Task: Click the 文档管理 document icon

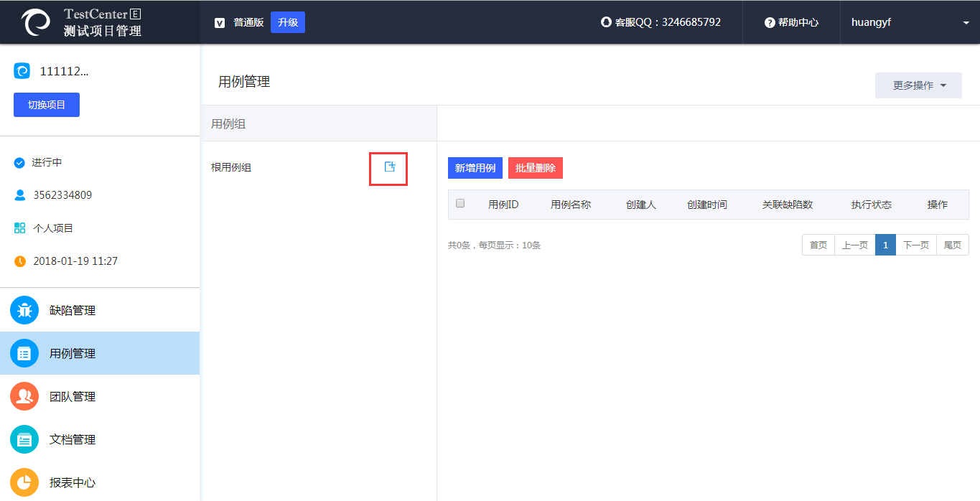Action: tap(24, 439)
